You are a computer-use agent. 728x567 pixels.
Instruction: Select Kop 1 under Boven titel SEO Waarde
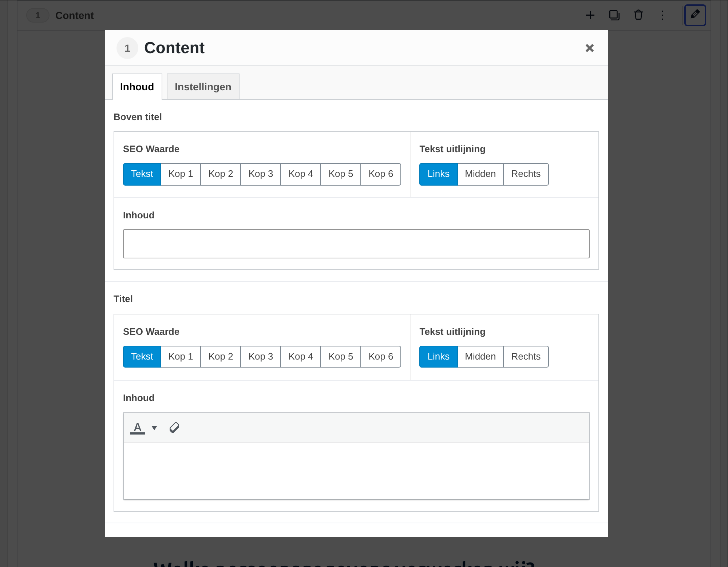pos(181,174)
